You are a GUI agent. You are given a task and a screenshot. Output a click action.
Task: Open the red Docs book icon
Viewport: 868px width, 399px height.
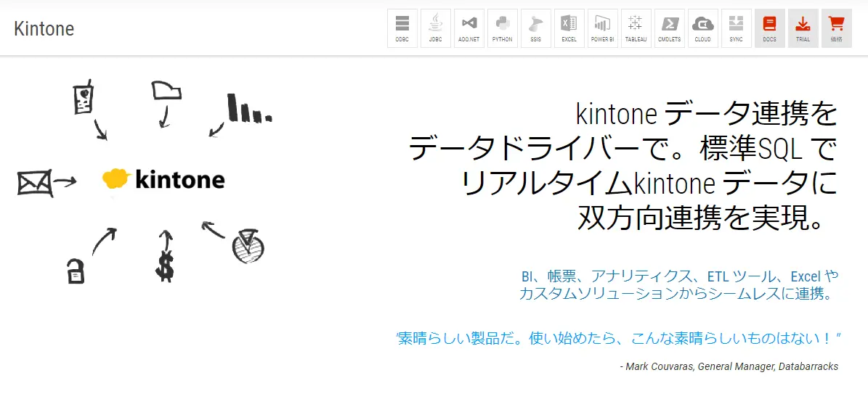tap(770, 28)
